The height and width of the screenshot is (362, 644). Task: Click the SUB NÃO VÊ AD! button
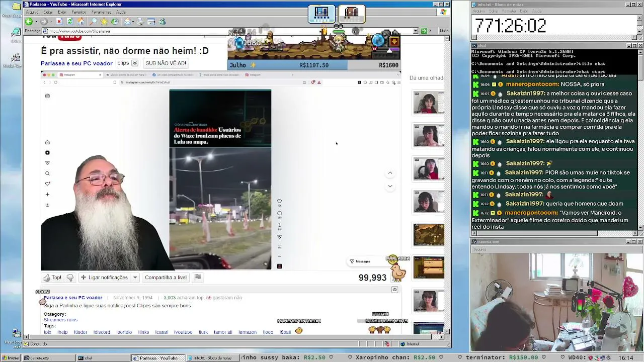(166, 63)
